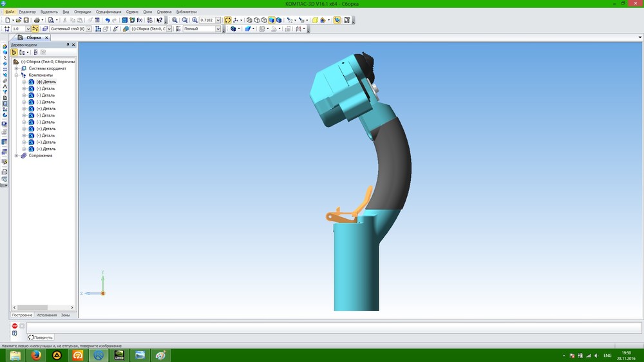Open a file using the folder icon

coord(19,20)
